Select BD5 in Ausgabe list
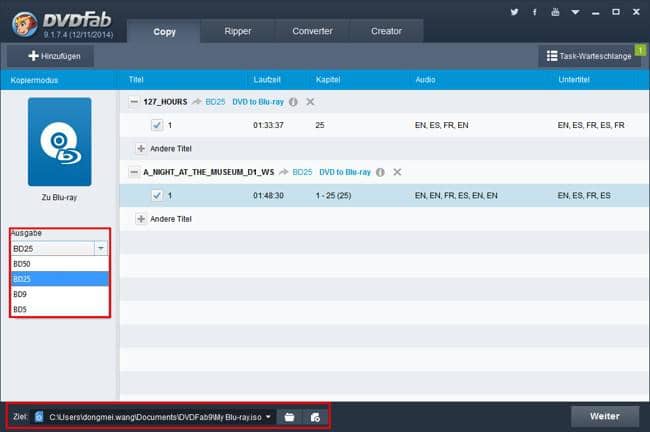Image resolution: width=650 pixels, height=432 pixels. point(59,309)
